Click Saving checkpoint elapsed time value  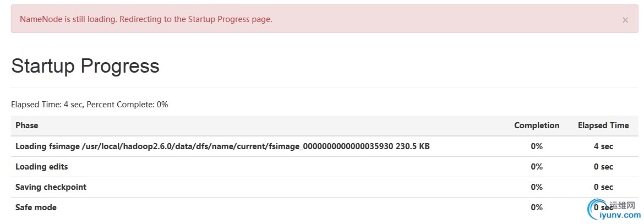click(x=603, y=187)
